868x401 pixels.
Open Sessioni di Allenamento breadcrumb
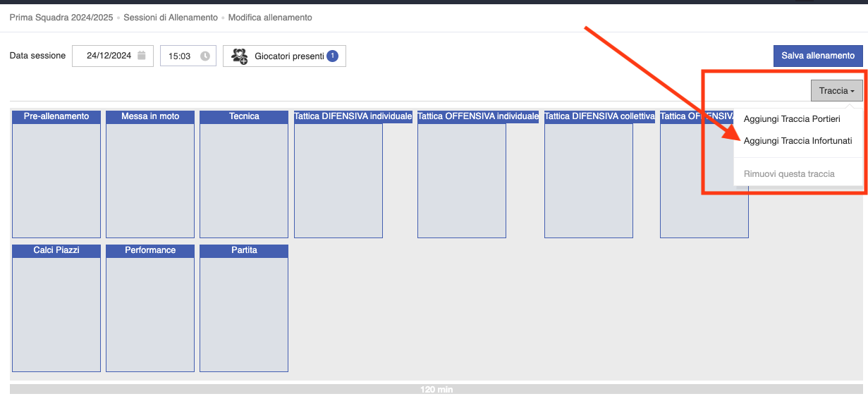point(171,17)
